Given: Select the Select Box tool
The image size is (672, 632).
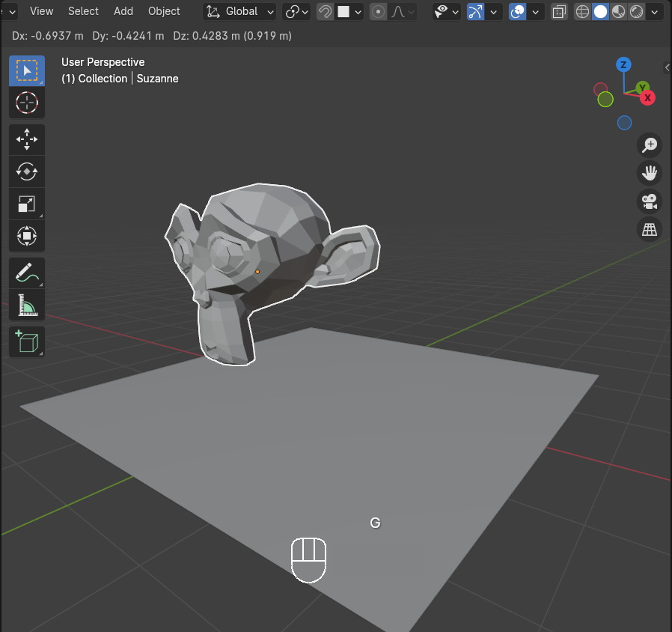Looking at the screenshot, I should click(x=27, y=70).
